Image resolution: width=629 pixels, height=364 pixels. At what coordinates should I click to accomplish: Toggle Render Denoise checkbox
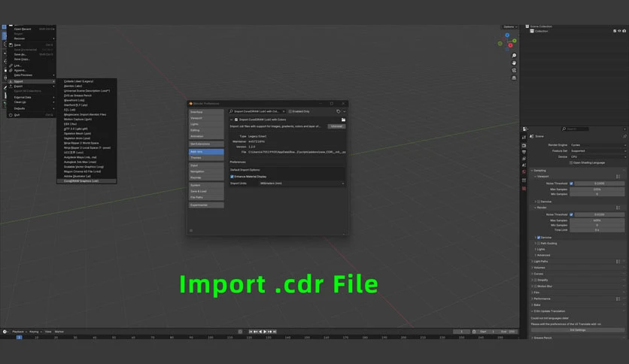(539, 238)
